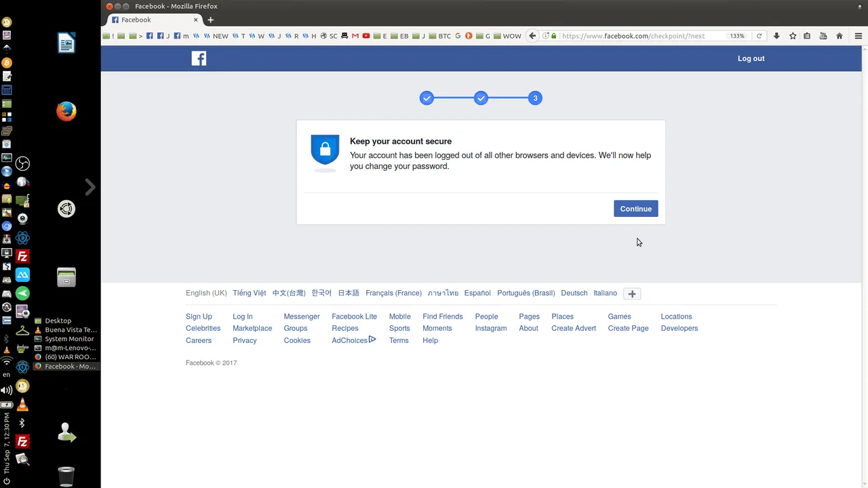
Task: Open the Find Friends footer link
Action: [442, 317]
